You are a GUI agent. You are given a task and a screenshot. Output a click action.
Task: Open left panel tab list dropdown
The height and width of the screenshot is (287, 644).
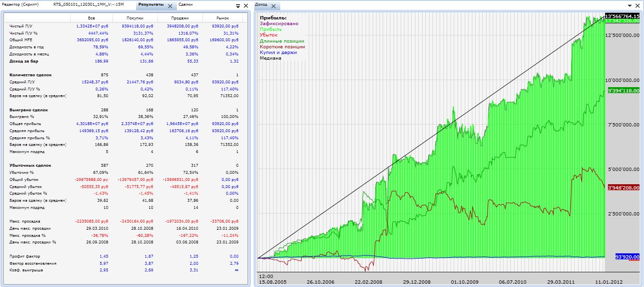pos(238,6)
